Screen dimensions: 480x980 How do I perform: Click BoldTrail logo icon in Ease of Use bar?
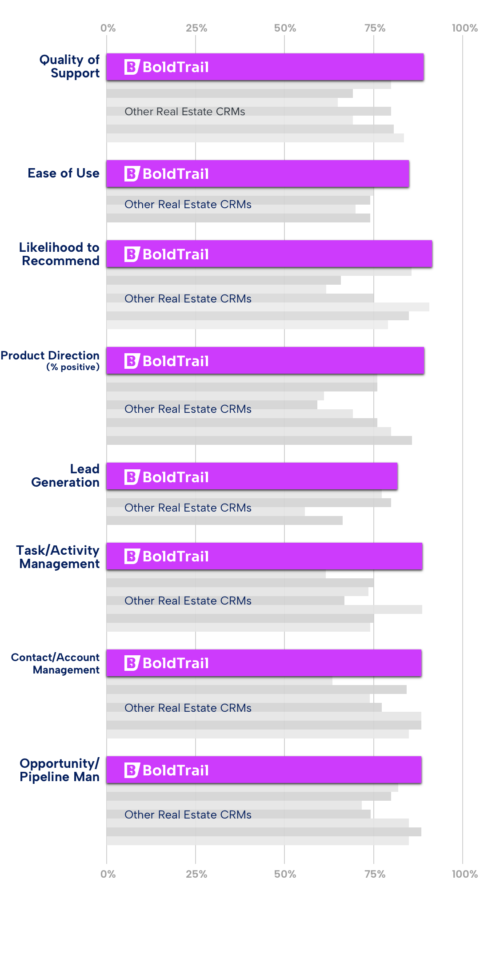coord(132,174)
